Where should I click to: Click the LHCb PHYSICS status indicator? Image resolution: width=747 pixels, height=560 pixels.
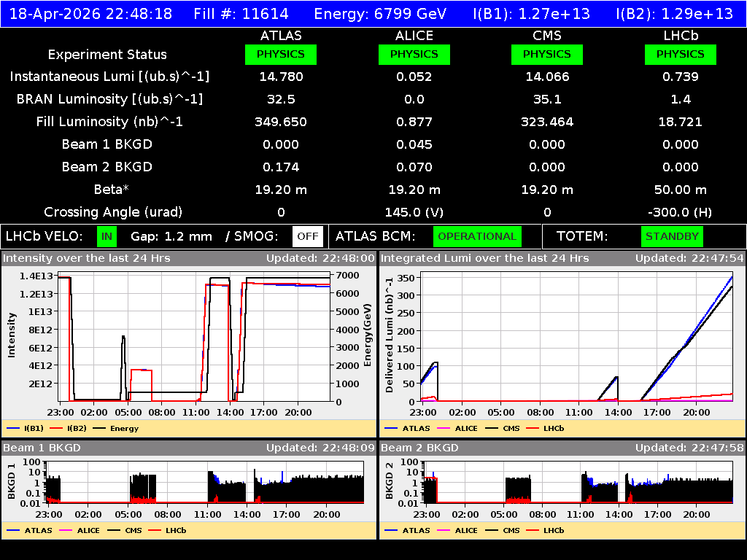(680, 54)
